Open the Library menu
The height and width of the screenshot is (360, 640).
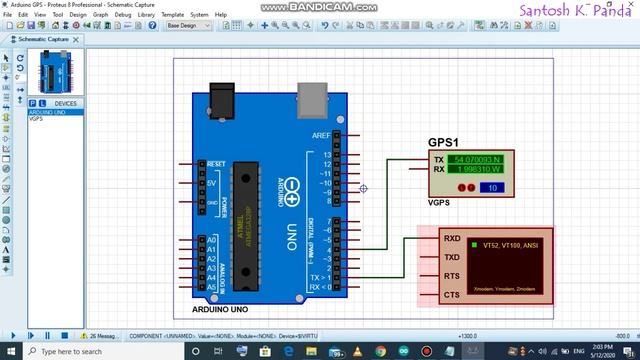tap(146, 15)
